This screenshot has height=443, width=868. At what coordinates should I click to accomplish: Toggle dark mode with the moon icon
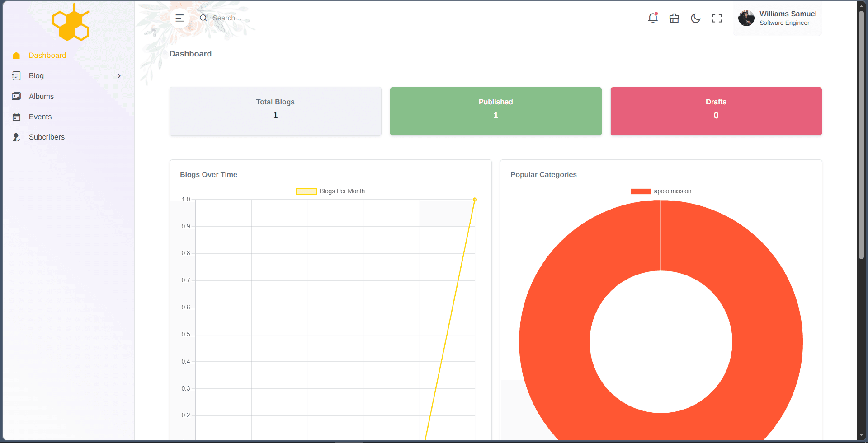coord(696,18)
